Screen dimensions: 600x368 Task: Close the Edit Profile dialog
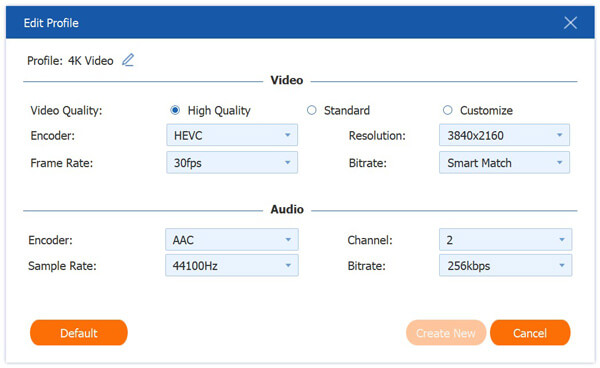coord(570,23)
